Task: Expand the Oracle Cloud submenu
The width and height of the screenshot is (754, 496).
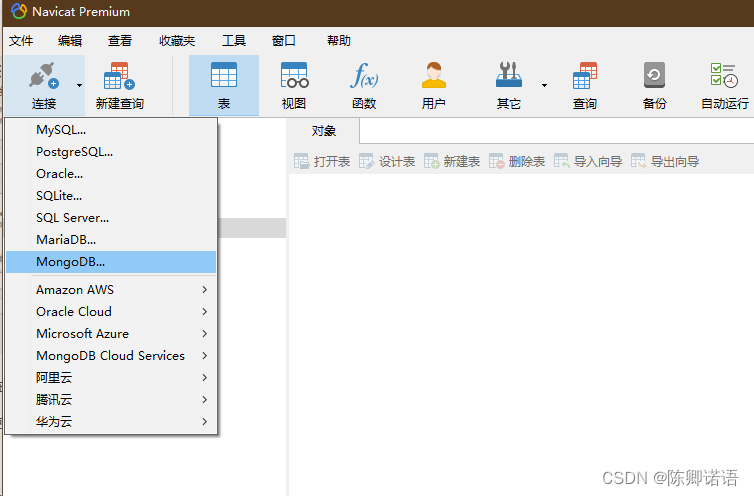Action: pos(111,312)
